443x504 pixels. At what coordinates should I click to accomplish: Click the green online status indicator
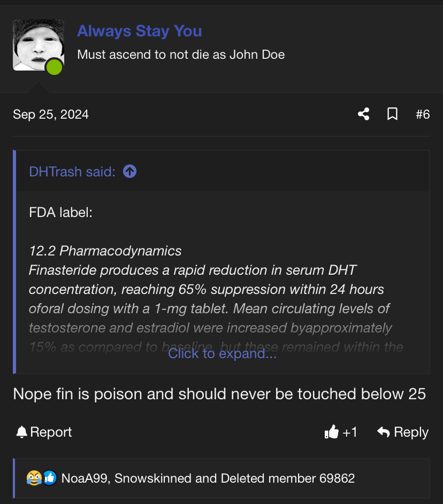click(54, 67)
